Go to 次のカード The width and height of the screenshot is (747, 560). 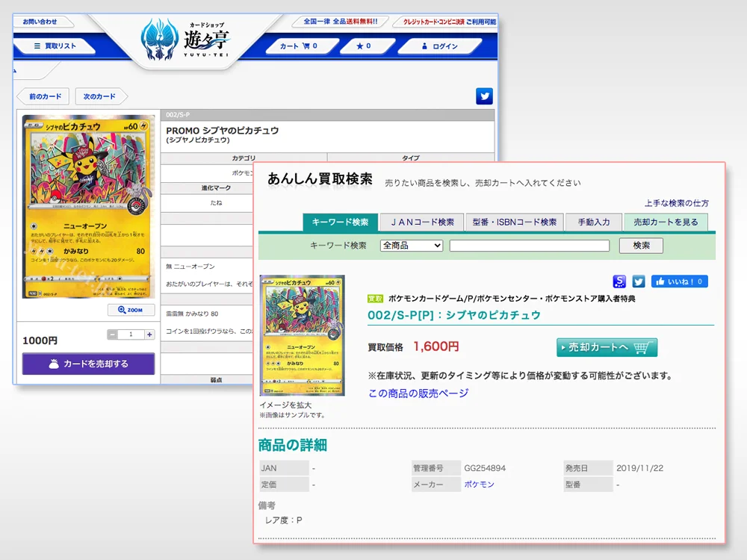100,96
